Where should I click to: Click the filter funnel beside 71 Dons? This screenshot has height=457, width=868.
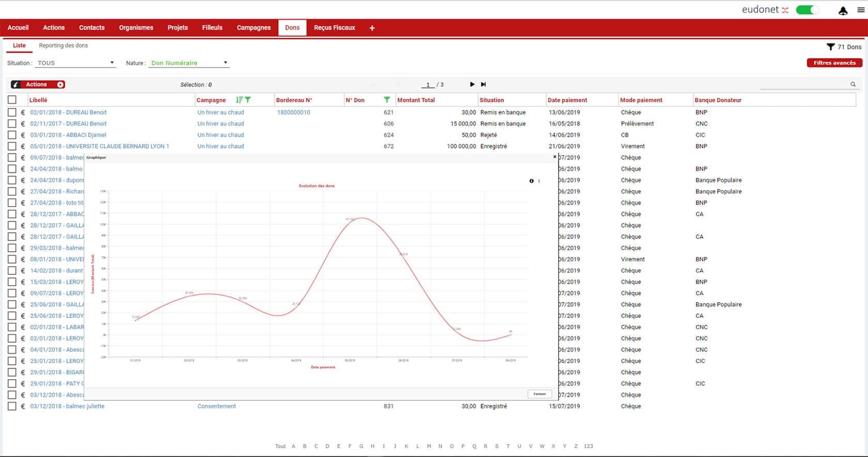(x=830, y=47)
